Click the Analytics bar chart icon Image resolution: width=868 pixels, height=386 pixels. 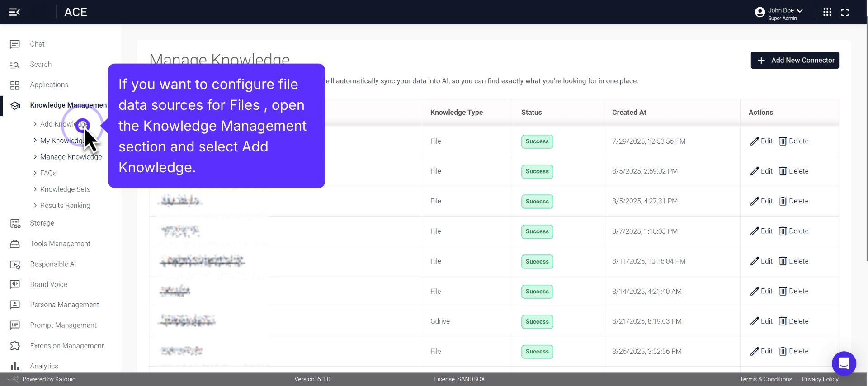[x=15, y=366]
